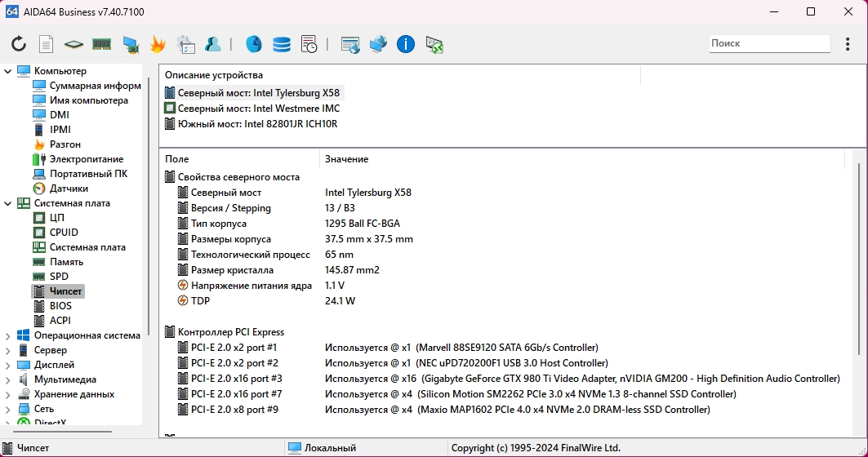Select Память tree item
The width and height of the screenshot is (868, 457).
click(x=58, y=262)
